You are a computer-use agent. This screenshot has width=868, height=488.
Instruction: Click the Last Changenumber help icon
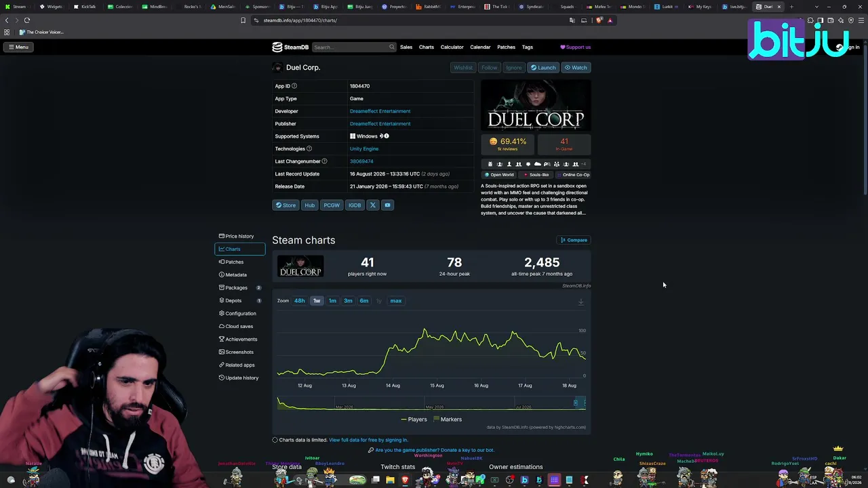(x=324, y=161)
